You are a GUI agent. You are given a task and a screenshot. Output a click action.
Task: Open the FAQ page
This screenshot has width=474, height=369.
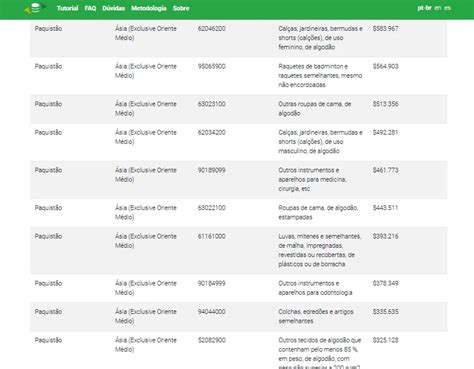click(x=90, y=8)
